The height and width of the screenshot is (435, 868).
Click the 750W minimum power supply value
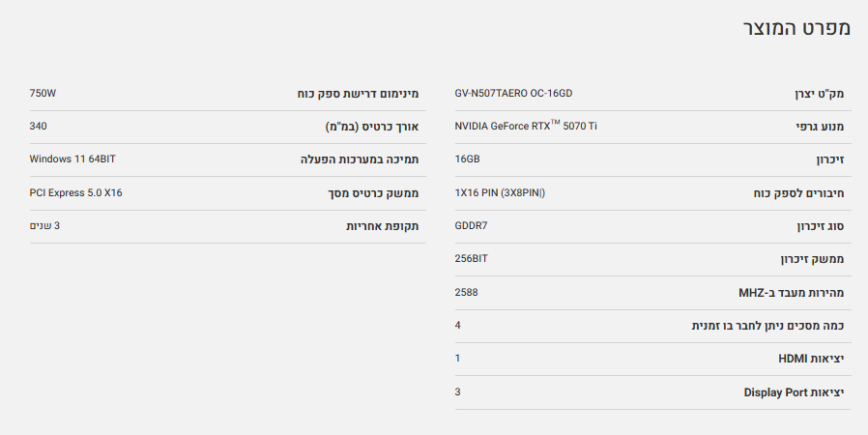[x=43, y=94]
